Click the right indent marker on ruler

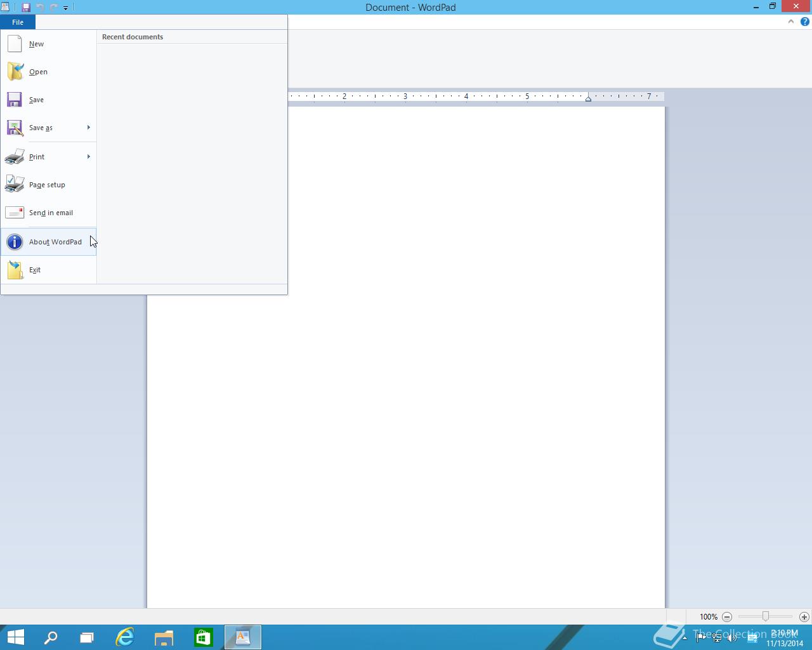coord(589,98)
